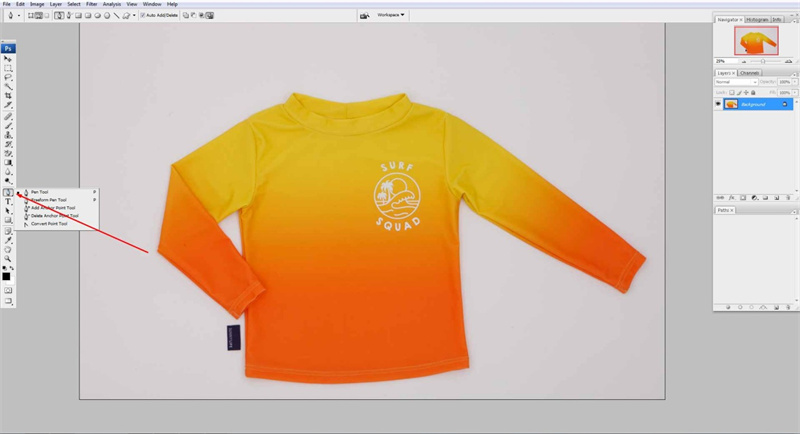Open the tool preset picker dropdown

pyautogui.click(x=19, y=15)
